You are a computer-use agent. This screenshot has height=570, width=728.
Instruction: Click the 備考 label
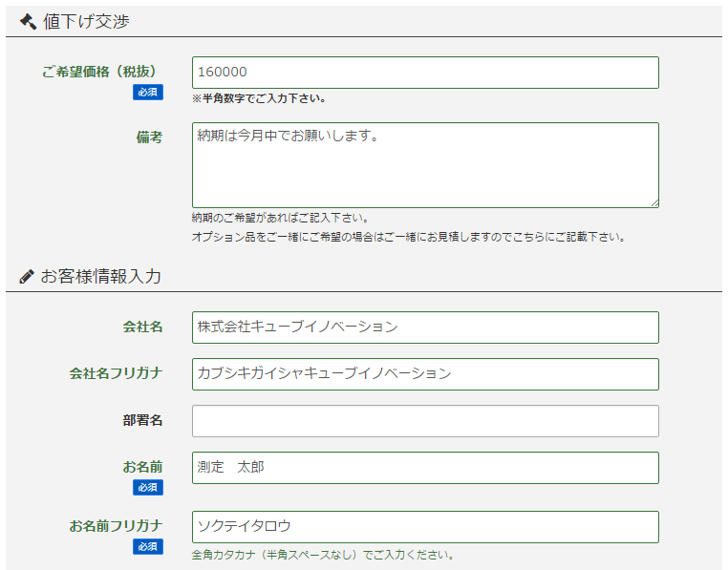coord(149,137)
